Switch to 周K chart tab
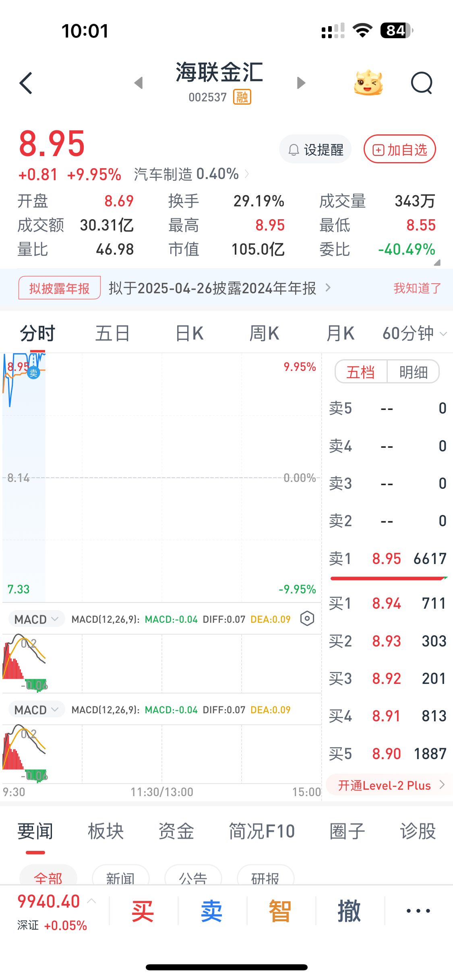 point(264,334)
